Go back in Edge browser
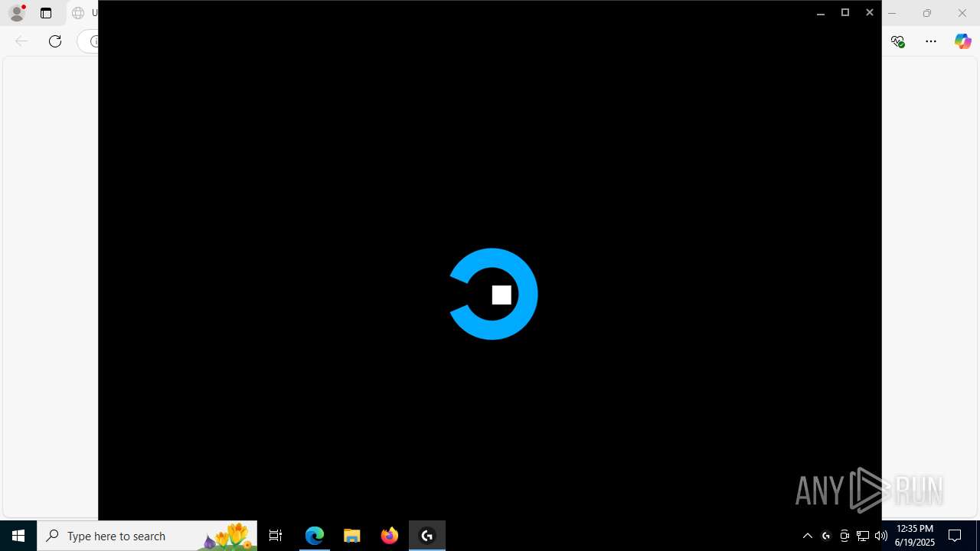 pos(21,41)
